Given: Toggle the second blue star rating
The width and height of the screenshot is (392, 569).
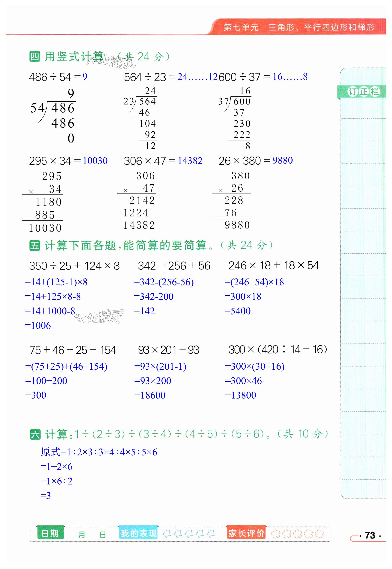Looking at the screenshot, I should coord(178,533).
